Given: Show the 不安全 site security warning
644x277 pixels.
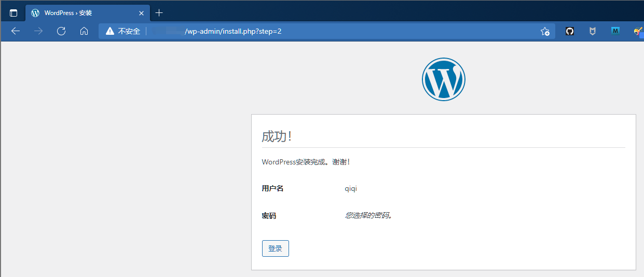Looking at the screenshot, I should point(123,31).
